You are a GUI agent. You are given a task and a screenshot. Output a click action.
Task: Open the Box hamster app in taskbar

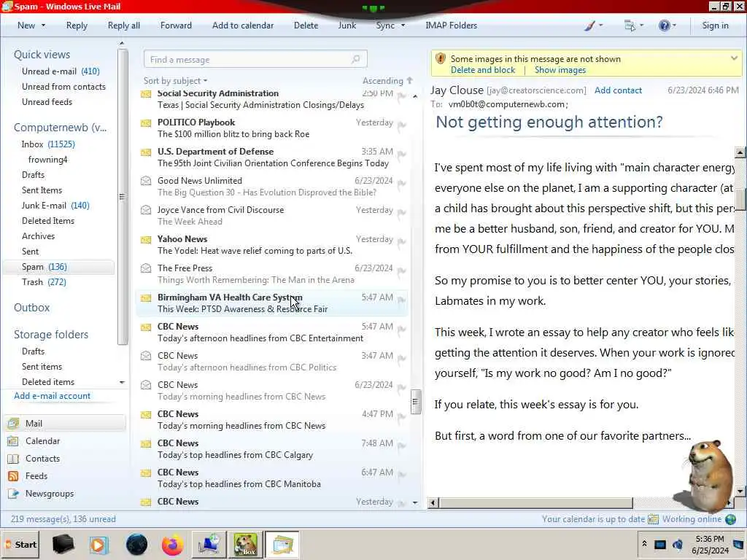(245, 545)
